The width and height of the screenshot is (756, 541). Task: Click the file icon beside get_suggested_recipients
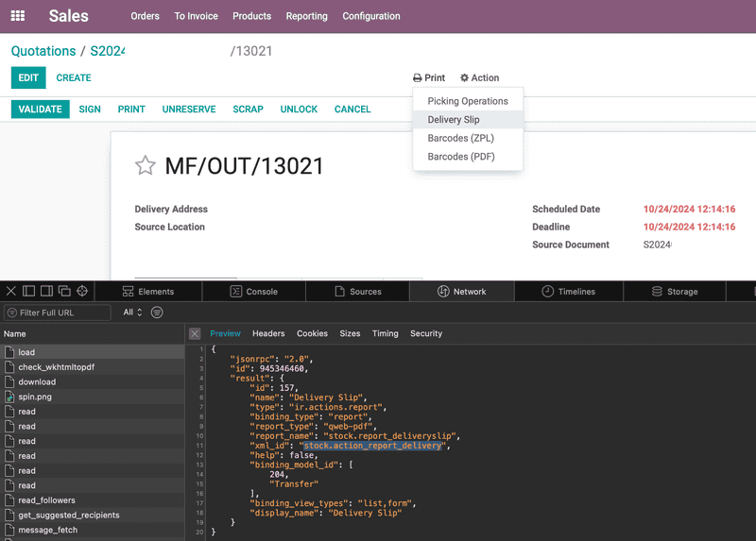[x=9, y=515]
